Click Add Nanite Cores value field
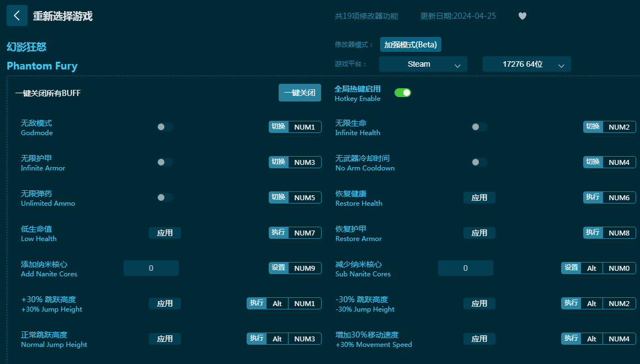Viewport: 640px width, 364px height. click(x=151, y=268)
